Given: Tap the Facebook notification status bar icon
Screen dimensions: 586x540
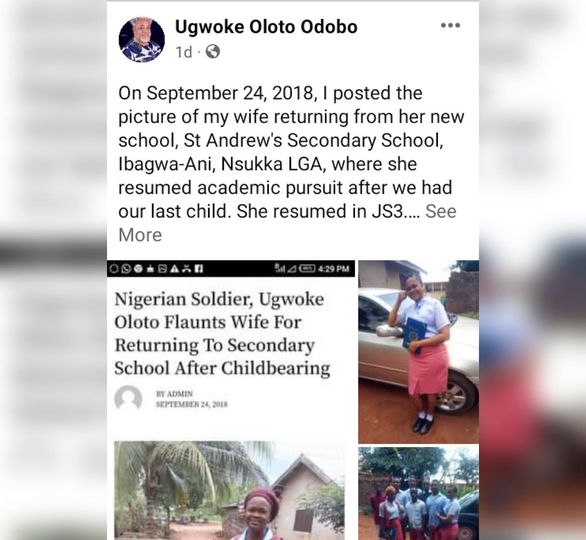Looking at the screenshot, I should click(199, 269).
